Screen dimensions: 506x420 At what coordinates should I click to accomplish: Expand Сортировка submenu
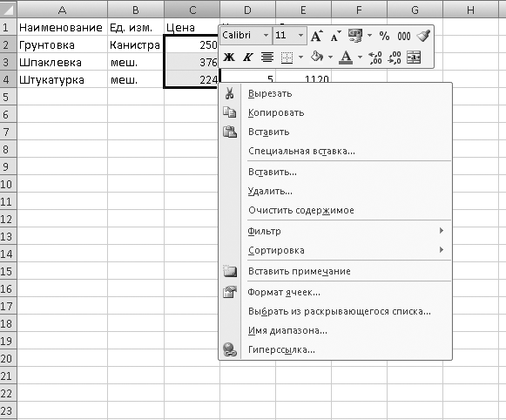[335, 250]
